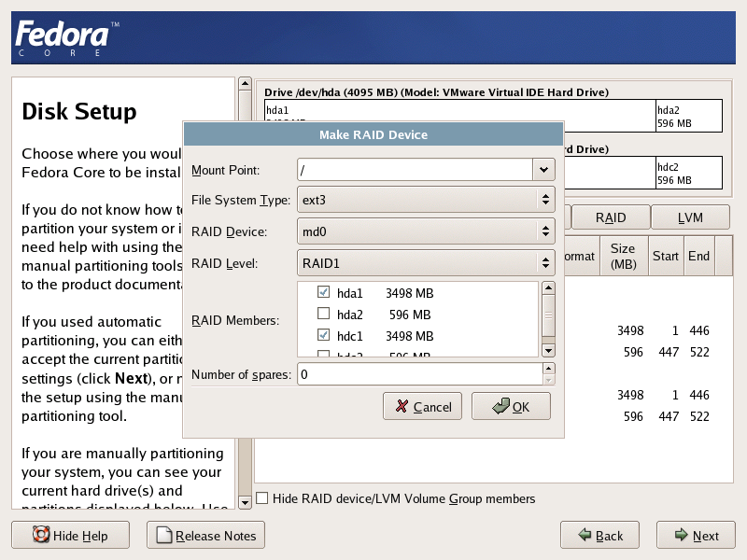Click the Number of spares field
The height and width of the screenshot is (560, 747).
pyautogui.click(x=420, y=374)
